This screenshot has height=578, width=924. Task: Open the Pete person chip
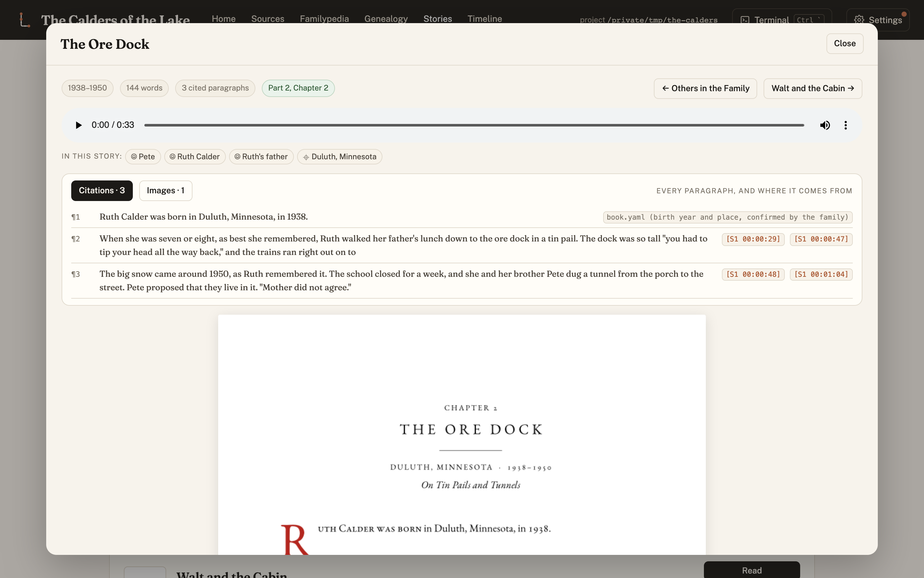[x=143, y=157]
